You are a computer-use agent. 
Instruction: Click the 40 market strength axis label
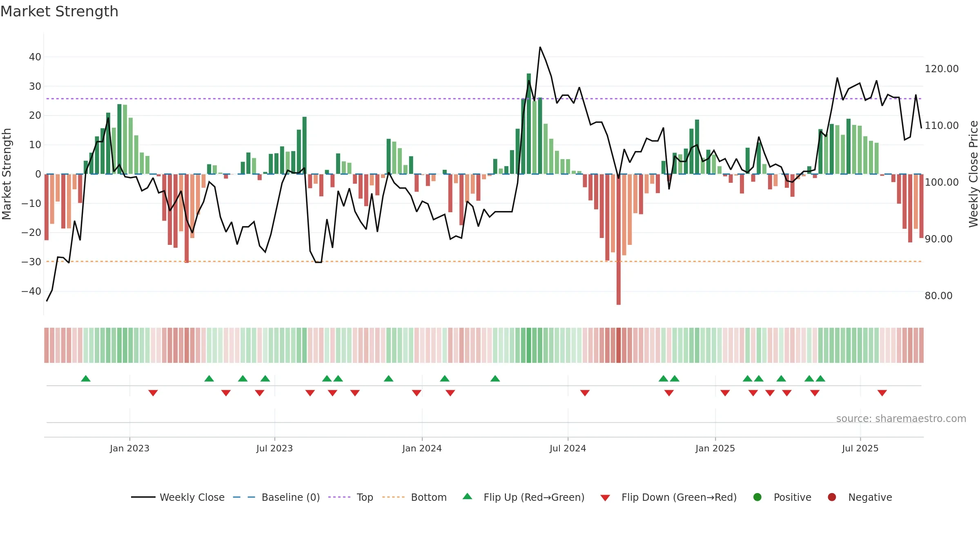point(35,57)
